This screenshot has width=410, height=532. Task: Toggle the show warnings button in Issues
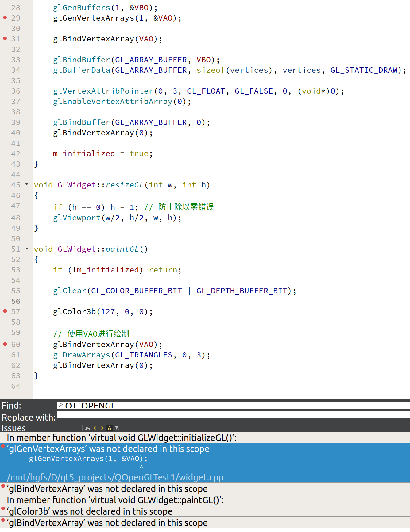point(110,428)
